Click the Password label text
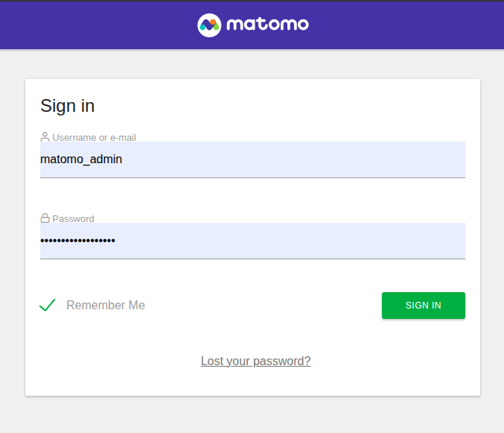The width and height of the screenshot is (504, 433). (73, 218)
